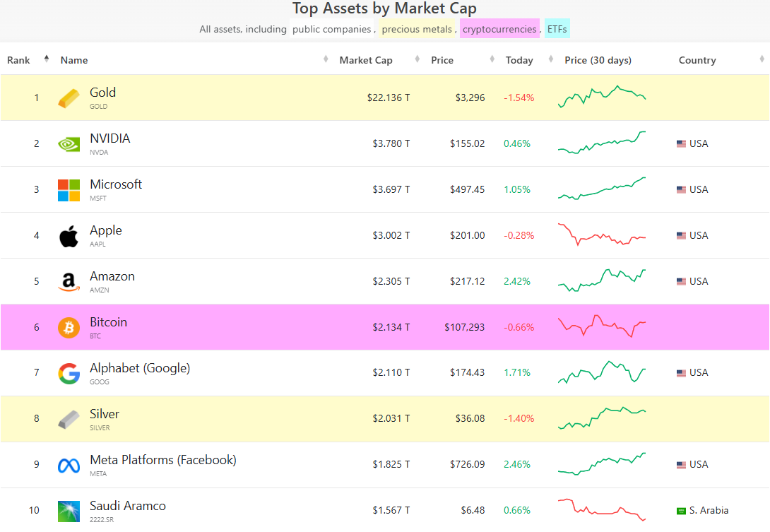Open the ETFs filter link
The image size is (770, 532).
557,29
